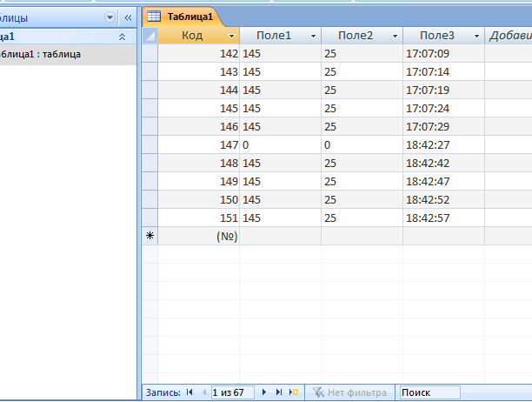Select Таблица1 : таблица in navigation pane
This screenshot has width=532, height=402.
(x=42, y=54)
